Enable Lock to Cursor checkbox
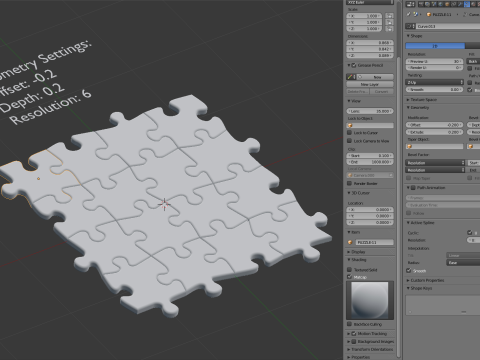480x360 pixels. (x=349, y=133)
